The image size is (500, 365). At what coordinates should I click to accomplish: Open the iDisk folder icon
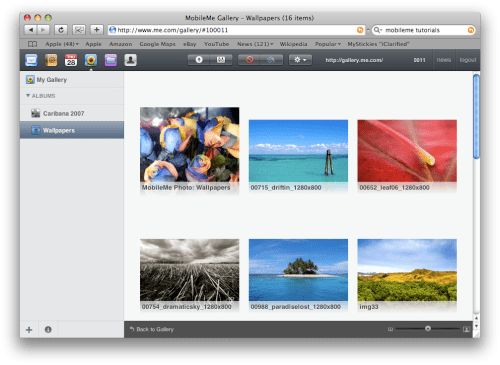pos(111,60)
